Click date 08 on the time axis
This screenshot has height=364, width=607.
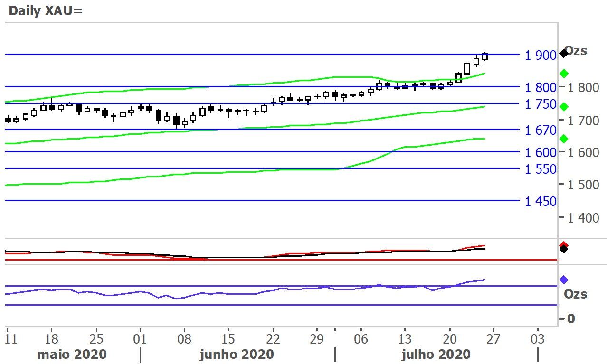tap(184, 340)
